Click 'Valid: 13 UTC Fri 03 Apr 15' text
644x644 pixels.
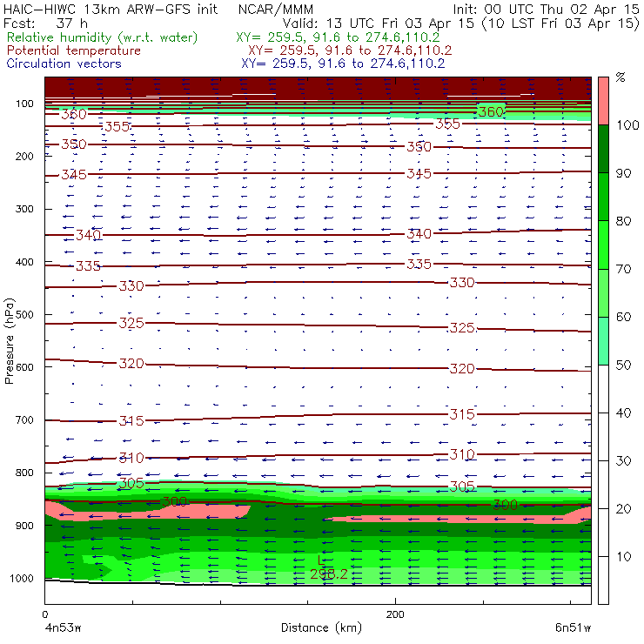tap(379, 23)
